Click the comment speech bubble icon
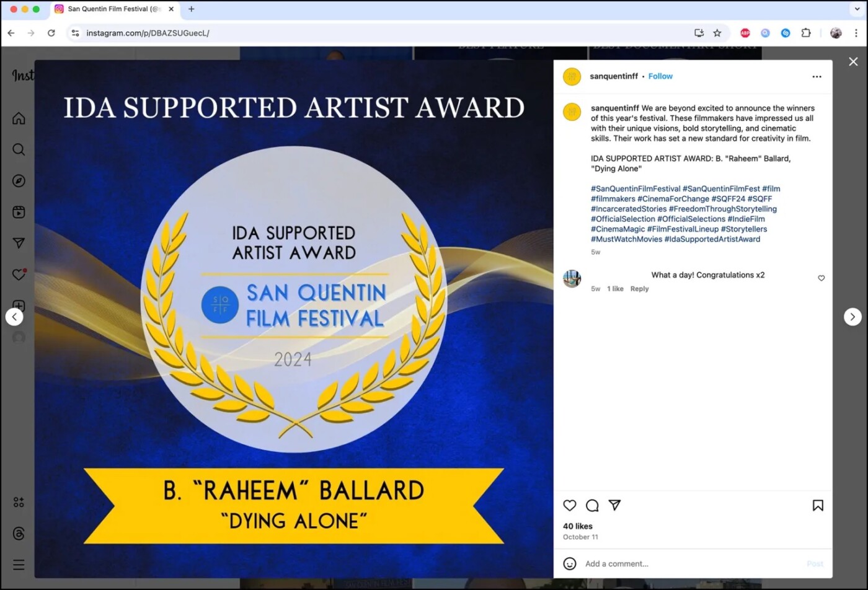Image resolution: width=868 pixels, height=590 pixels. click(x=592, y=506)
